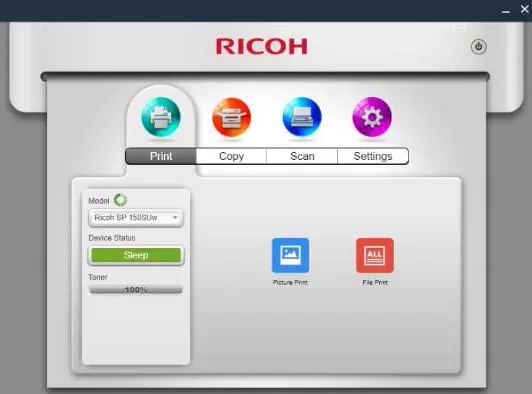Image resolution: width=532 pixels, height=394 pixels.
Task: Click the orange Copy machine icon
Action: pyautogui.click(x=232, y=117)
